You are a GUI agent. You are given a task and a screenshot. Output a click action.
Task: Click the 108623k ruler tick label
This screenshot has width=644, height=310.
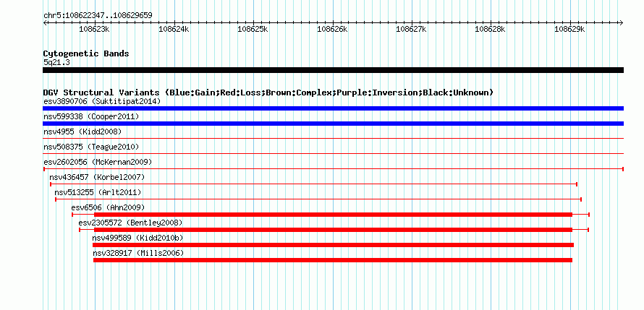click(x=95, y=29)
